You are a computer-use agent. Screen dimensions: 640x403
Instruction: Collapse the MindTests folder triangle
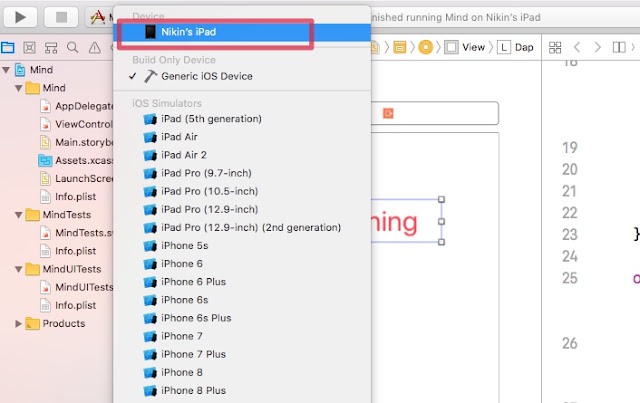pos(18,215)
